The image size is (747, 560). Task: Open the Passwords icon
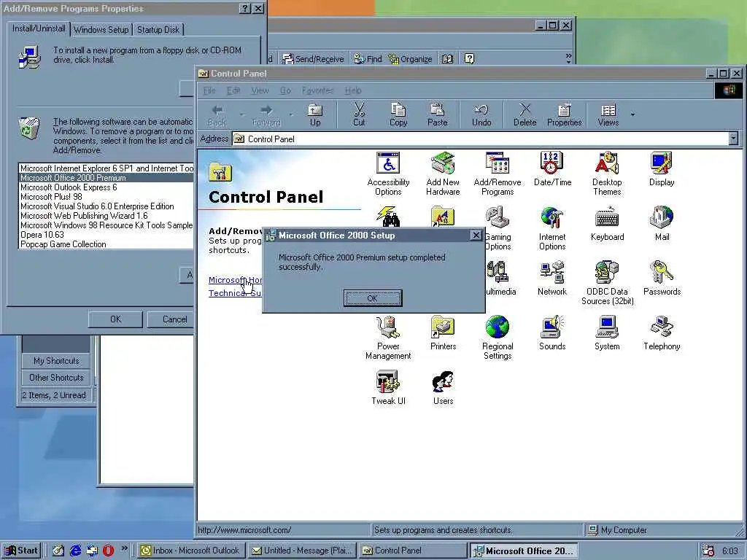click(x=662, y=279)
